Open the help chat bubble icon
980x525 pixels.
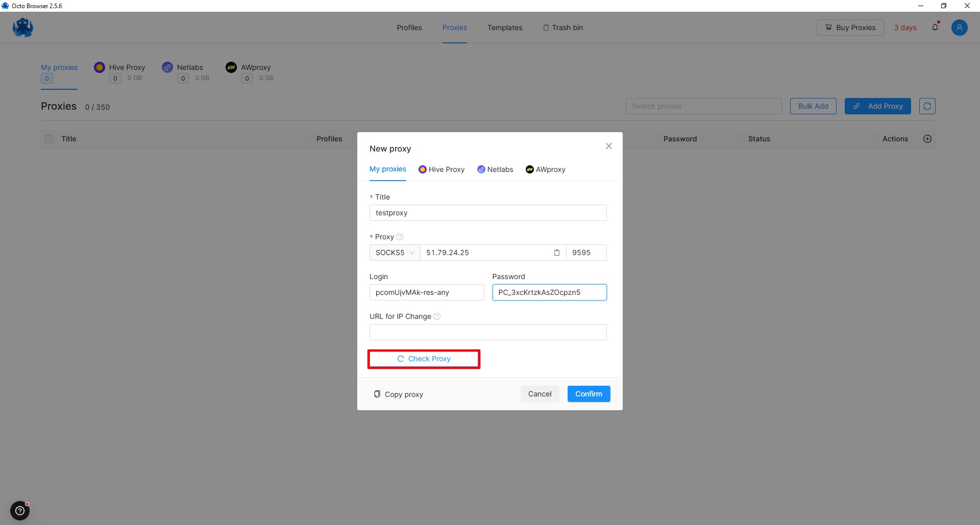pyautogui.click(x=20, y=510)
